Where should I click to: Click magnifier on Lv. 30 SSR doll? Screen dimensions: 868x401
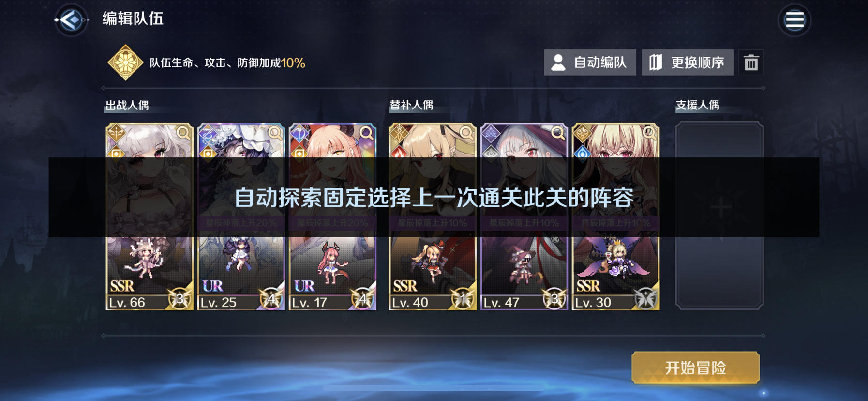point(649,133)
